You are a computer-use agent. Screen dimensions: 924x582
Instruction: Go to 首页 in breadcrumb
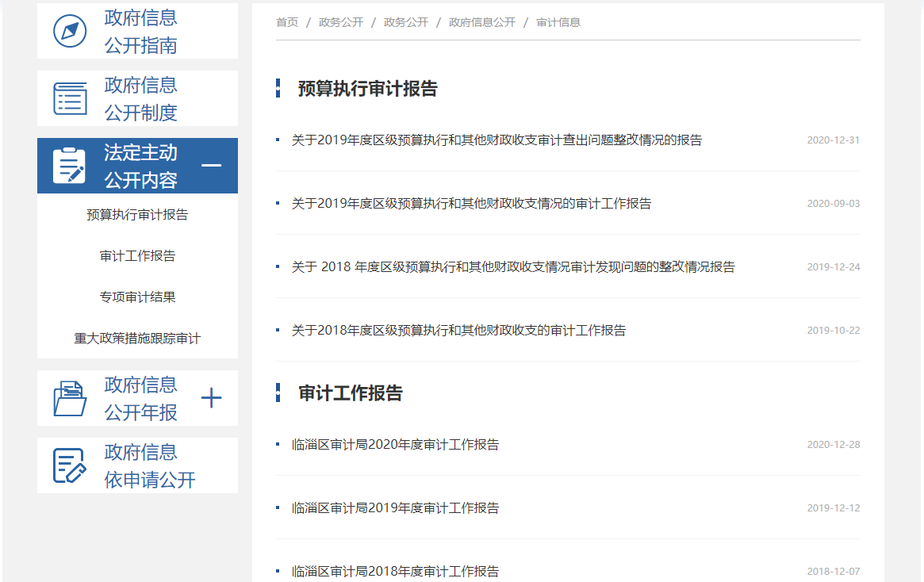[x=287, y=22]
